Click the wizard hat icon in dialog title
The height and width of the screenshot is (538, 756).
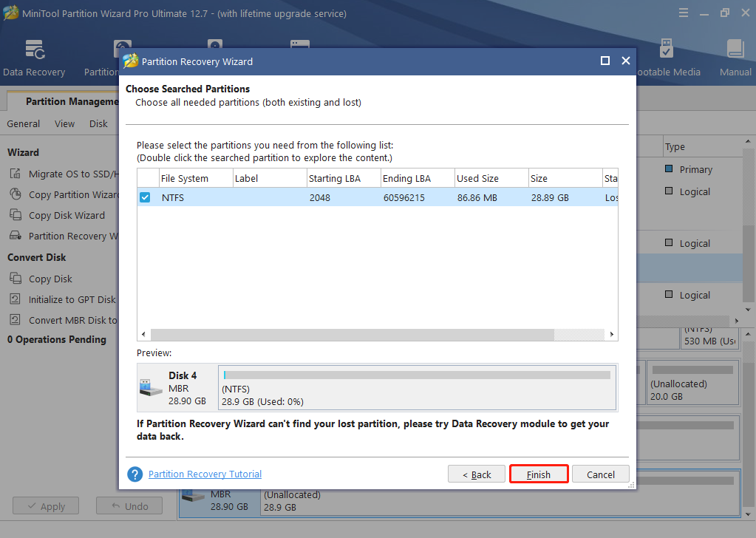[130, 61]
